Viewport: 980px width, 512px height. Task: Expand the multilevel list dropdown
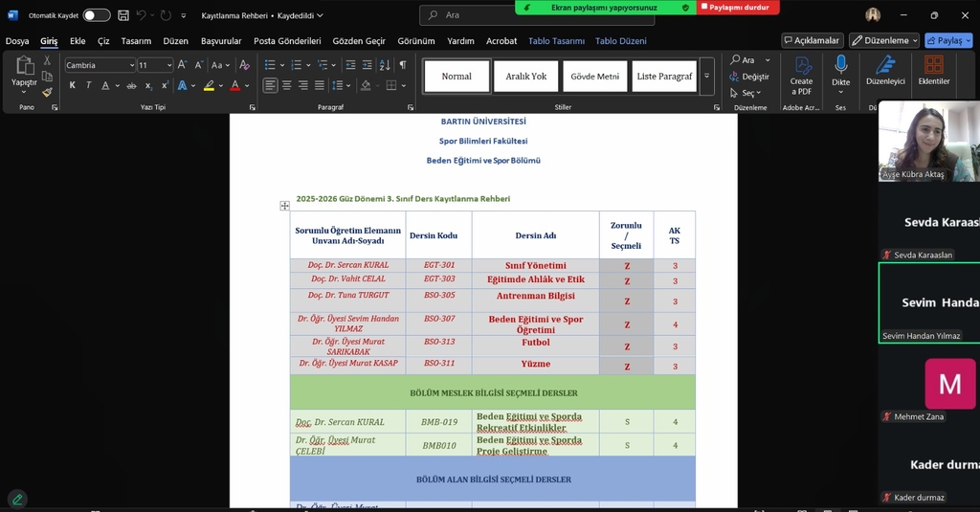pos(334,65)
